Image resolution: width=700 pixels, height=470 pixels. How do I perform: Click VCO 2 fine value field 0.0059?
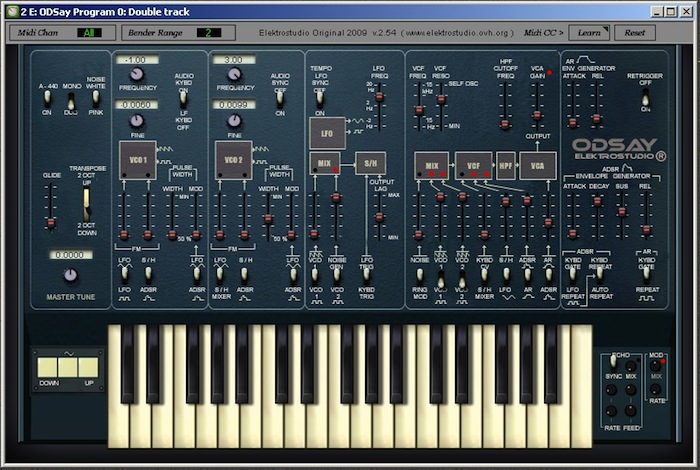point(234,105)
